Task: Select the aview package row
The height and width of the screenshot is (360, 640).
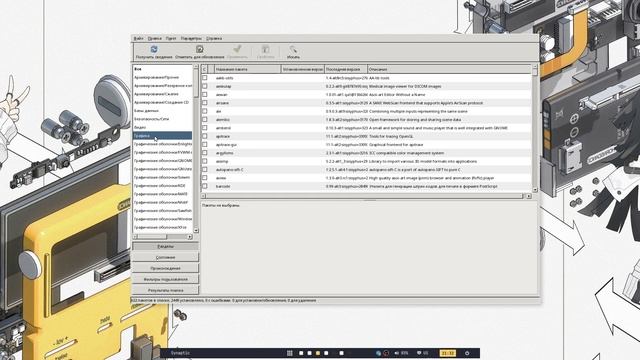Action: click(366, 178)
